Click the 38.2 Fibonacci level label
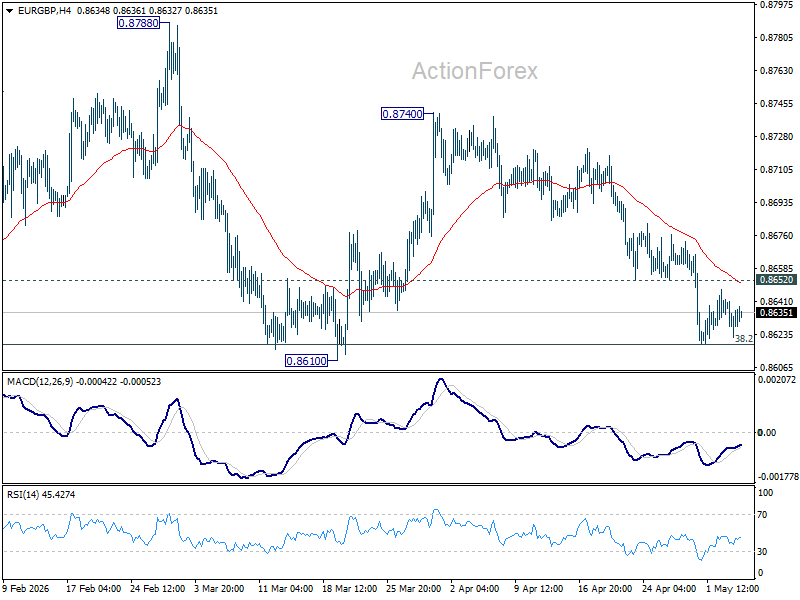The height and width of the screenshot is (600, 800). pos(743,338)
